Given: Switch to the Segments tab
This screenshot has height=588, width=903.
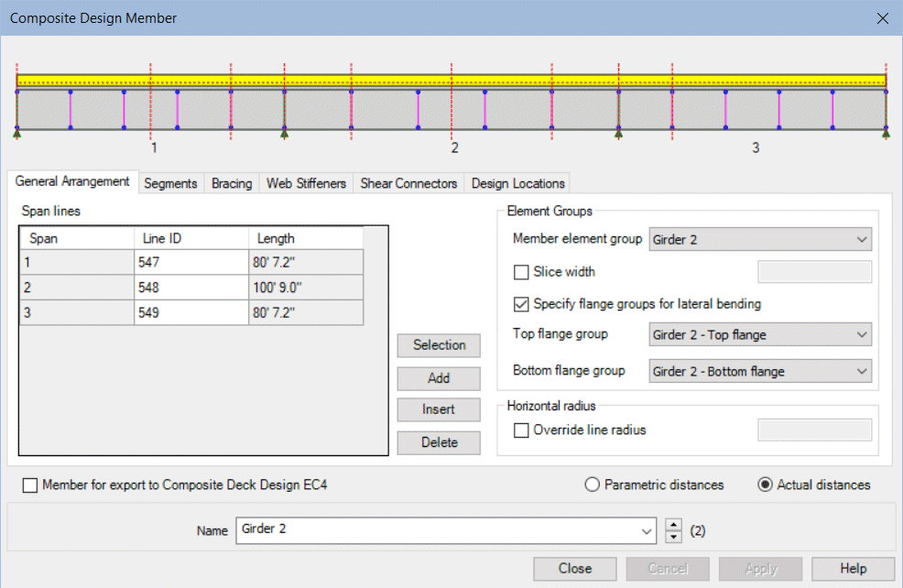Looking at the screenshot, I should [x=170, y=183].
